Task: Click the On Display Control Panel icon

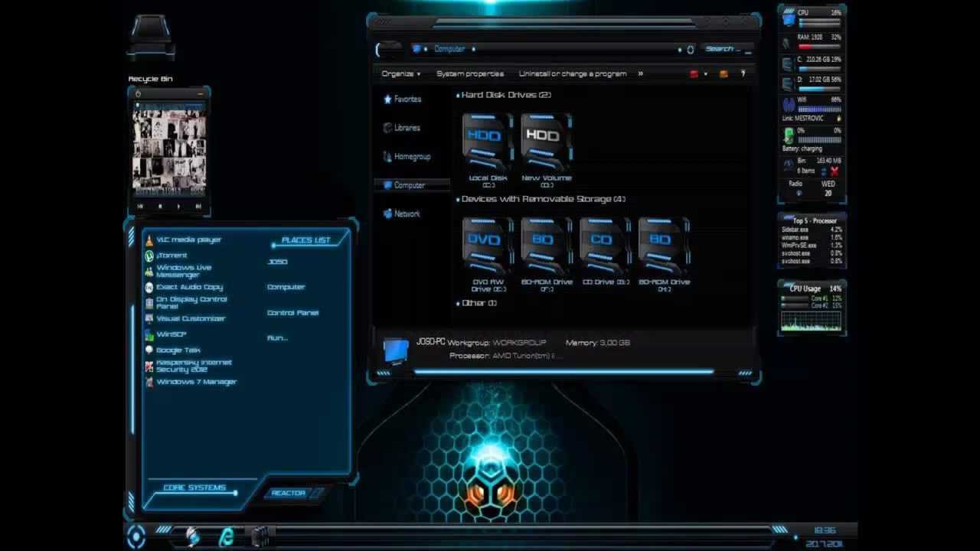Action: 149,303
